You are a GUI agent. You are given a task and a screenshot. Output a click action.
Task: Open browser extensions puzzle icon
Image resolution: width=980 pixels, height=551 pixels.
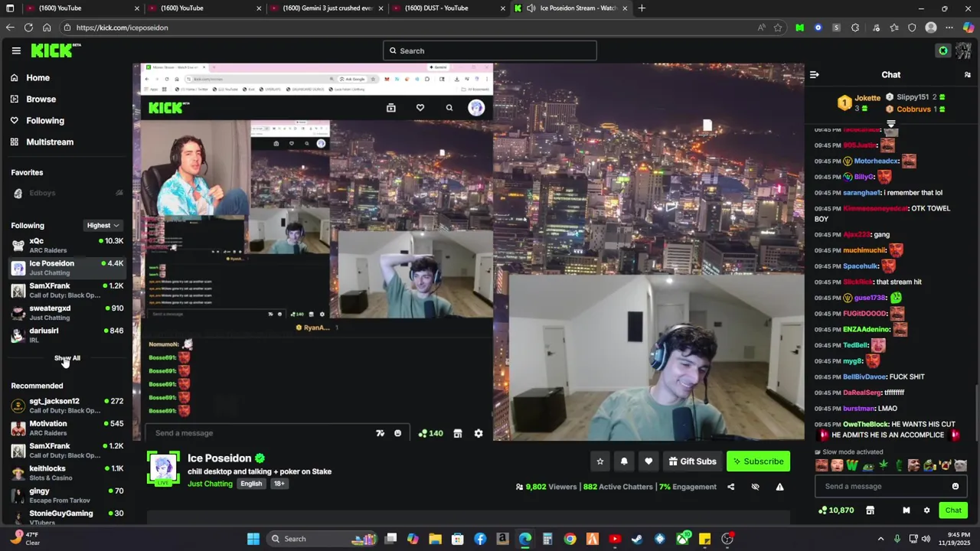(x=855, y=28)
